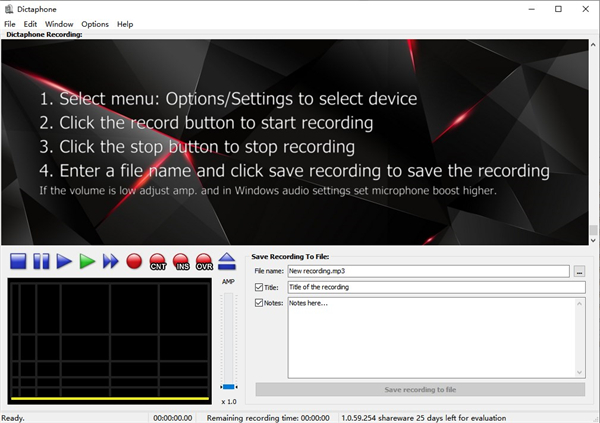
Task: Click the recording panel scroll-down arrow
Action: click(x=593, y=240)
